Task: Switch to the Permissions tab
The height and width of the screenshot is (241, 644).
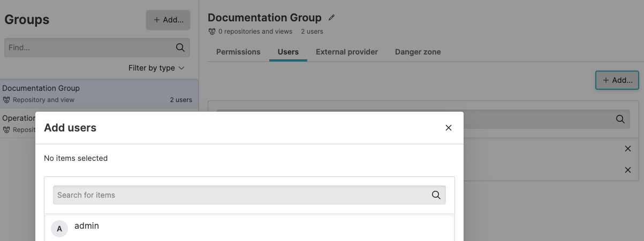Action: [x=238, y=52]
